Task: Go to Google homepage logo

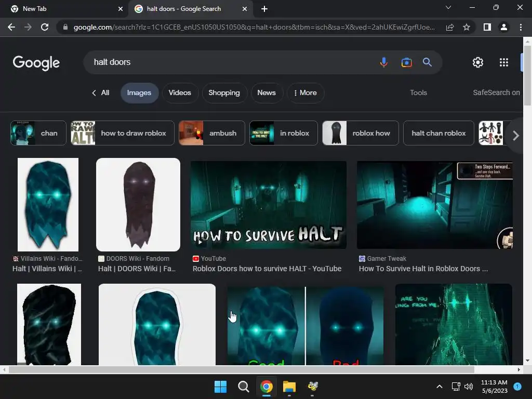Action: tap(36, 63)
